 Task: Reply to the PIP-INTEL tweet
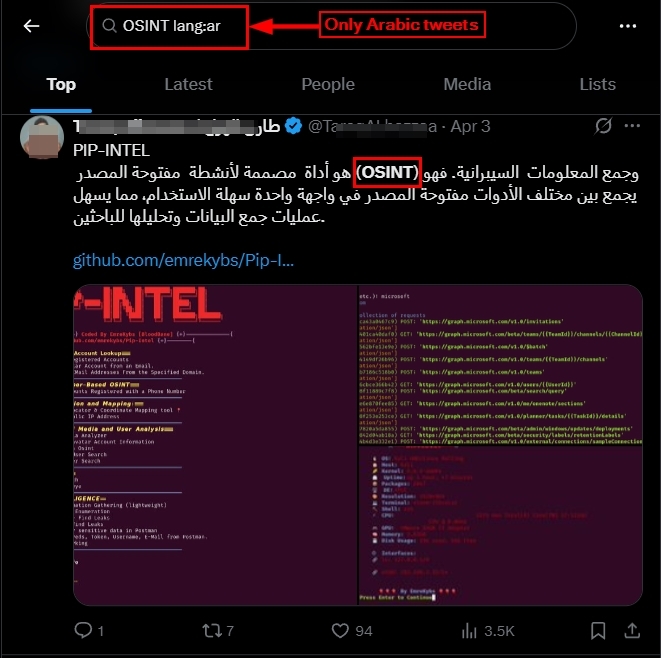pyautogui.click(x=83, y=630)
